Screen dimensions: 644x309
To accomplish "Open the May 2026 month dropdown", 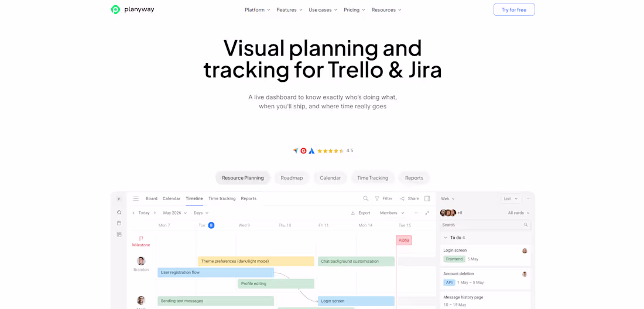I will coord(175,213).
